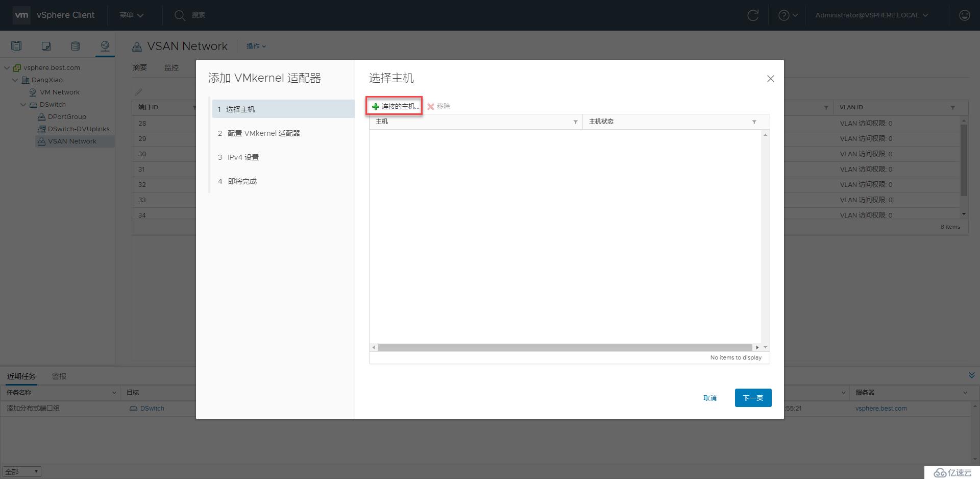Filter the VLAN ID column

[x=952, y=108]
